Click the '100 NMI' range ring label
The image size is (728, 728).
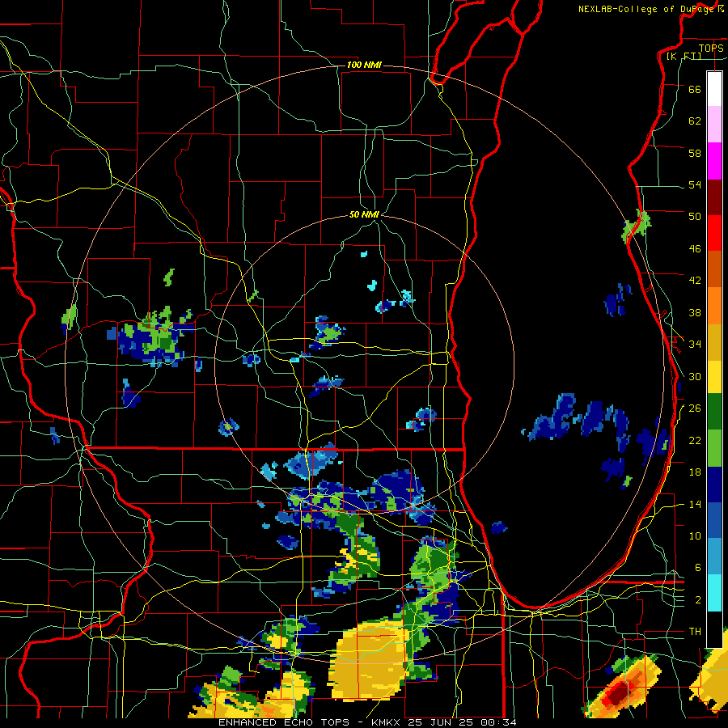(x=364, y=65)
